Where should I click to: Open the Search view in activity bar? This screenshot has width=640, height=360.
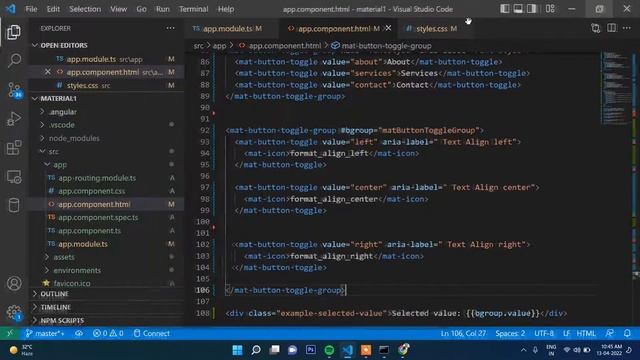pos(14,60)
